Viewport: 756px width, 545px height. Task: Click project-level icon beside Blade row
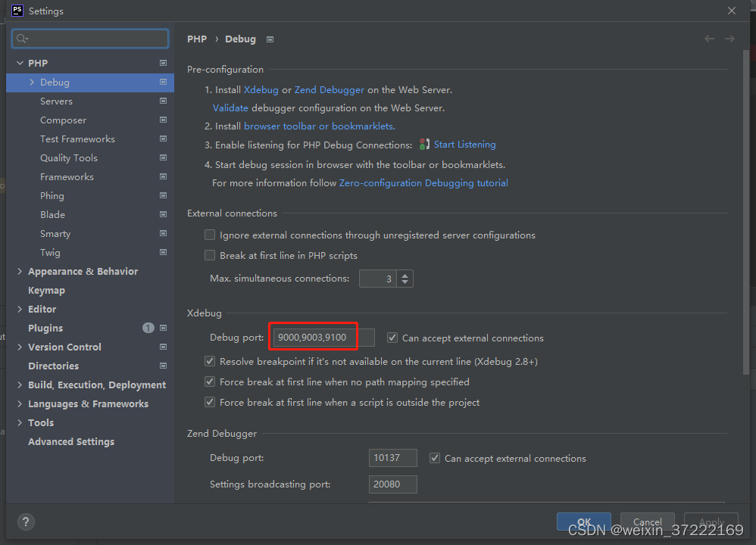(163, 214)
